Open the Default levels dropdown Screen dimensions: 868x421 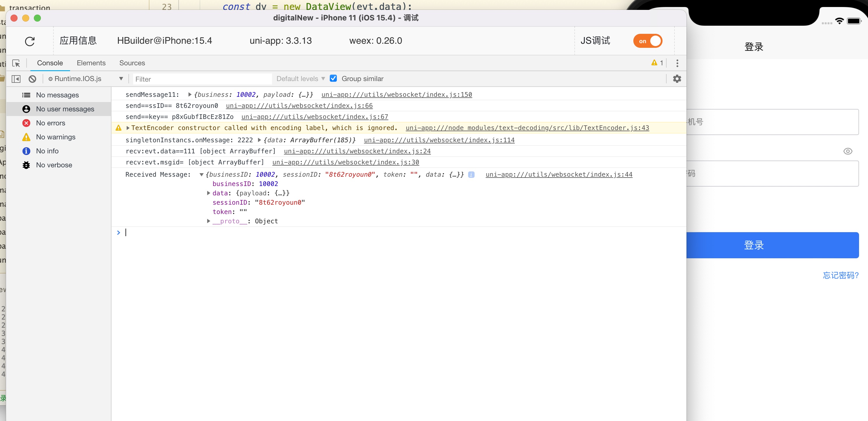(301, 79)
